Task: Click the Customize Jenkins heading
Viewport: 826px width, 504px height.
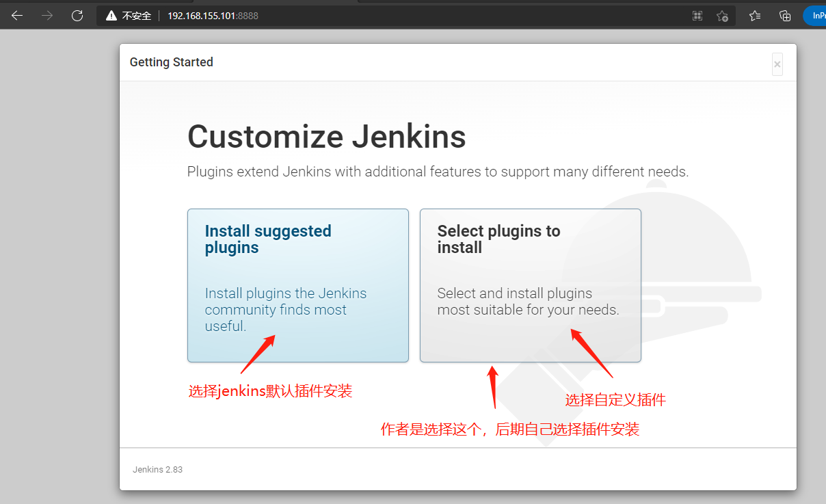Action: [327, 137]
